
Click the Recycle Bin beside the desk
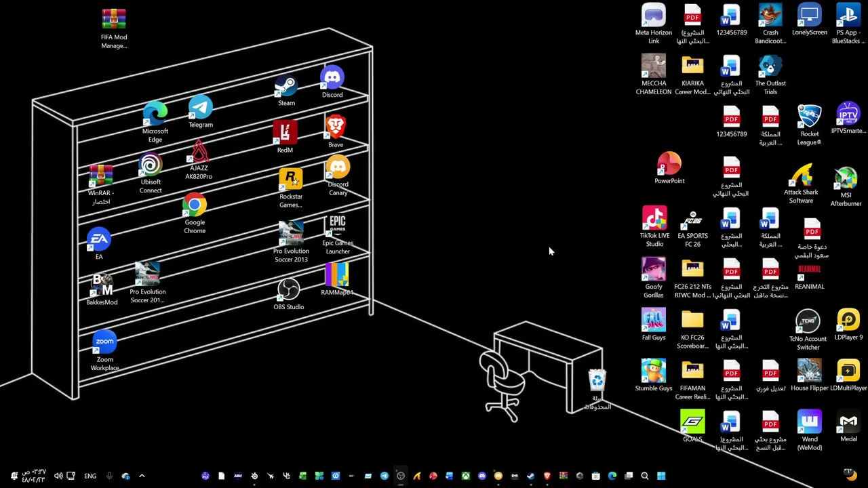tap(597, 390)
